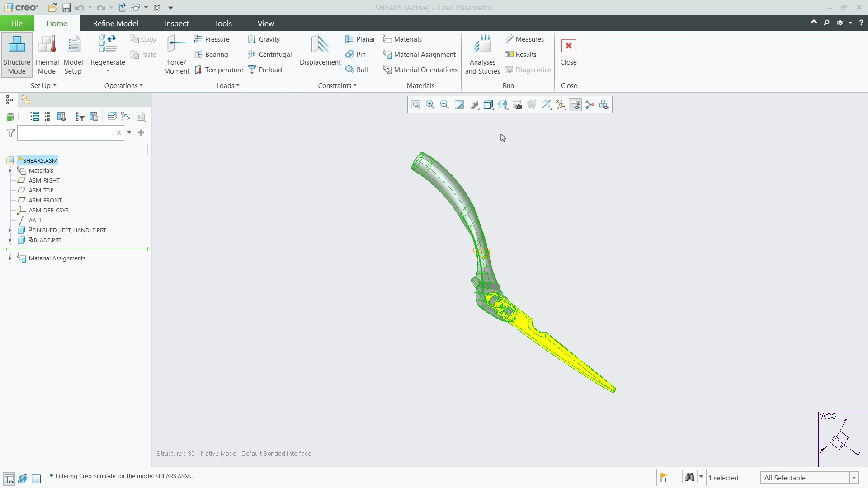
Task: Switch to Thermal Mode
Action: coord(47,55)
